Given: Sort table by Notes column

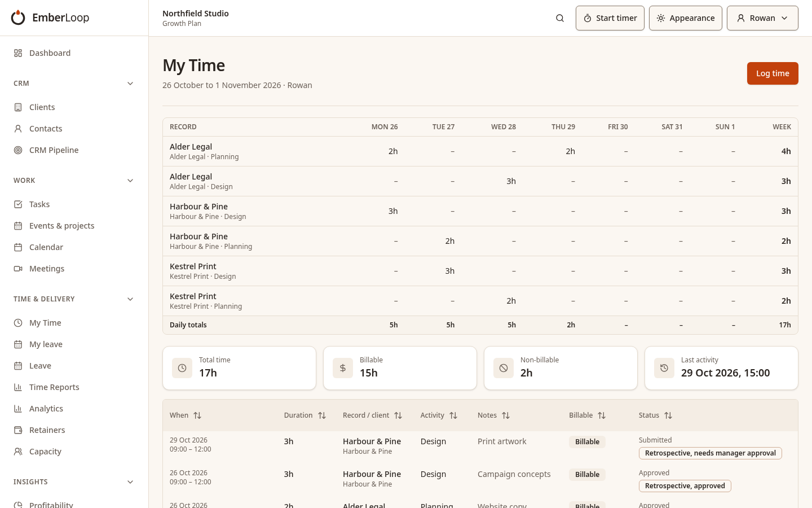Looking at the screenshot, I should click(494, 415).
